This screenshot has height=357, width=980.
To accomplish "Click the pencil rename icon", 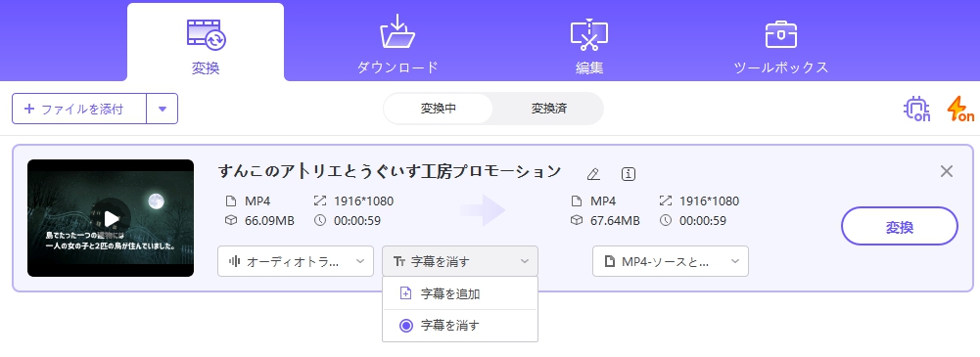I will click(x=593, y=174).
